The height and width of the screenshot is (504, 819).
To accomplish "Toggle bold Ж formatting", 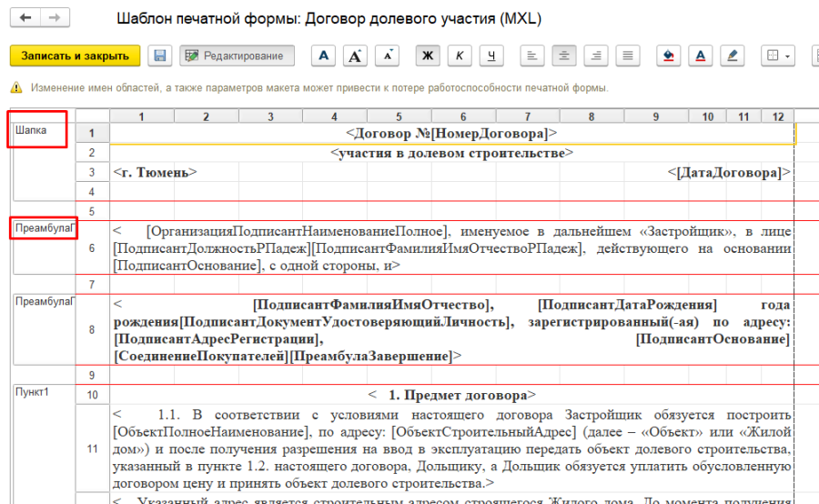I will coord(428,56).
